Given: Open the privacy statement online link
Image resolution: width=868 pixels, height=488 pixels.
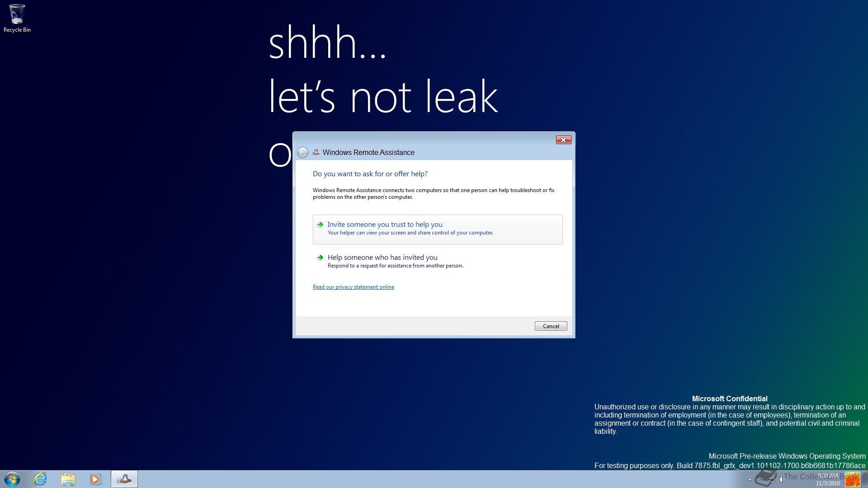Looking at the screenshot, I should tap(353, 287).
